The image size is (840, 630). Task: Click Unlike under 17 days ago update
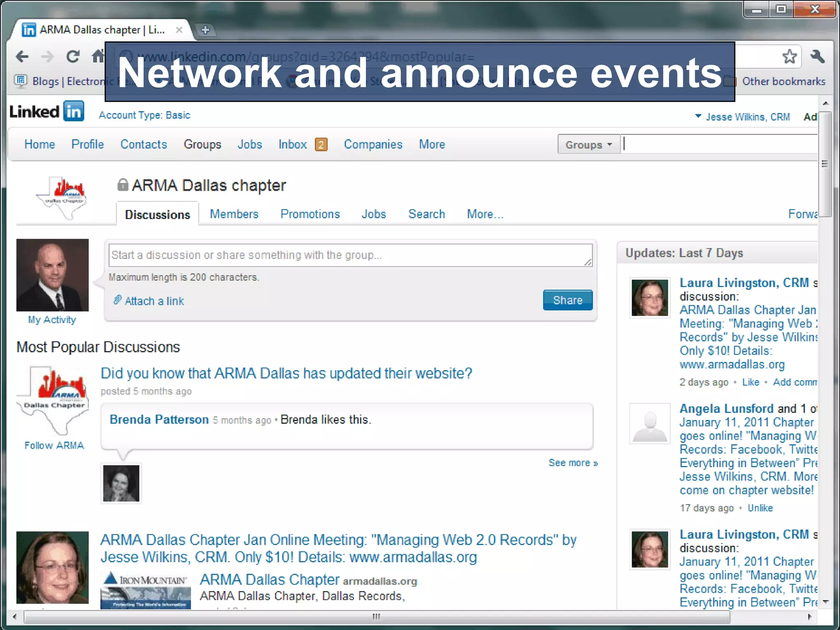click(x=760, y=508)
